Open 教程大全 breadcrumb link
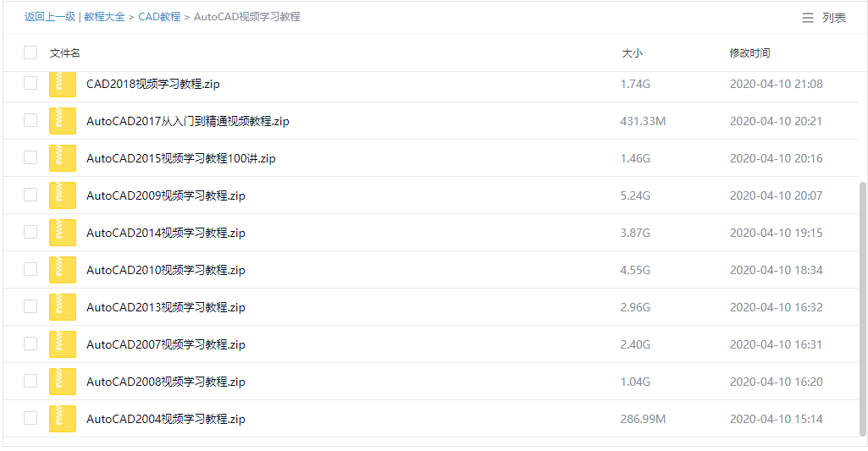Screen dimensions: 868x451 [105, 17]
